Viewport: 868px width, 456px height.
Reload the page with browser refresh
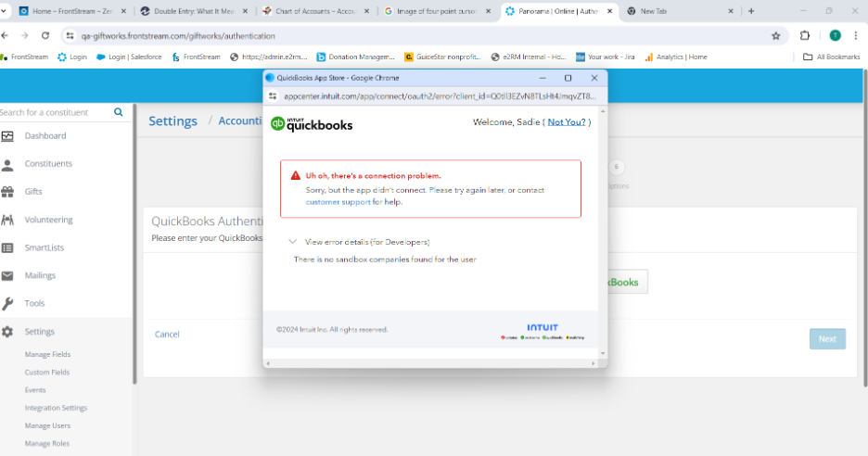45,35
